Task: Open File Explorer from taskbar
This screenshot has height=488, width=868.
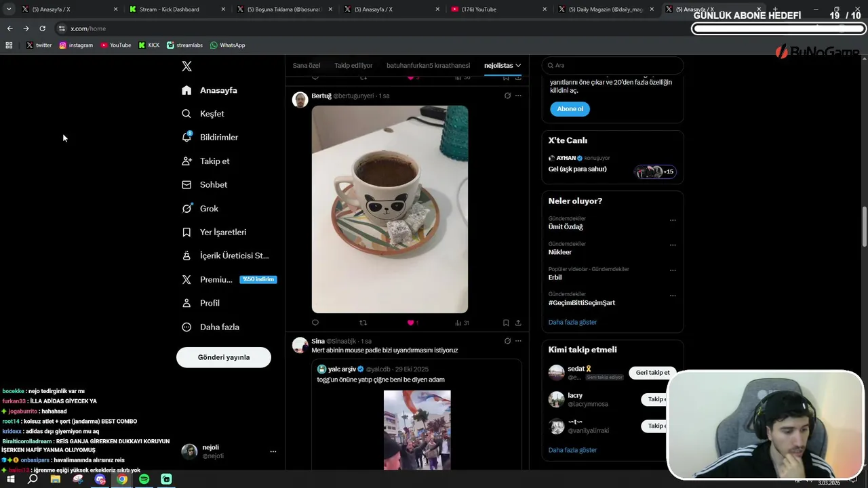Action: [x=56, y=479]
